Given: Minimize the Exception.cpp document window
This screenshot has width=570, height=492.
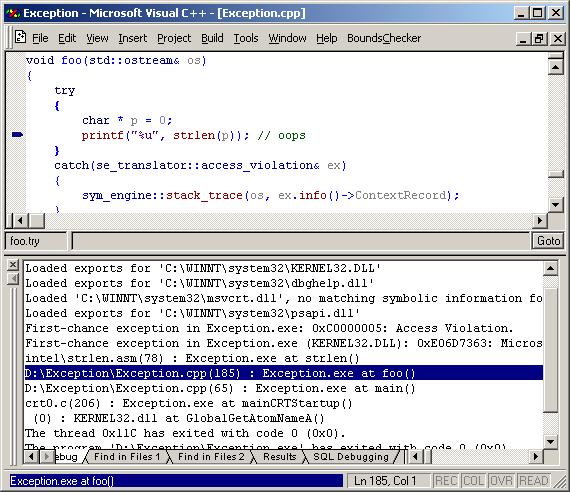Looking at the screenshot, I should click(523, 38).
